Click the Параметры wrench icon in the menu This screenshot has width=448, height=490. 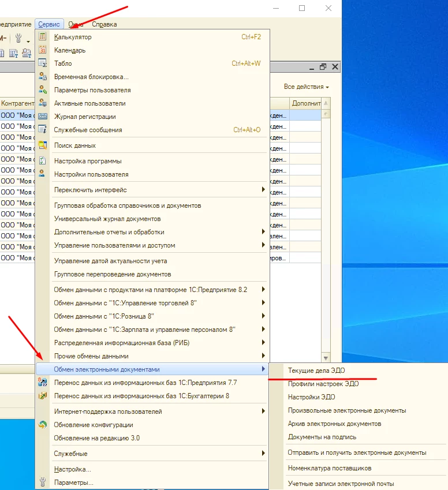point(42,482)
